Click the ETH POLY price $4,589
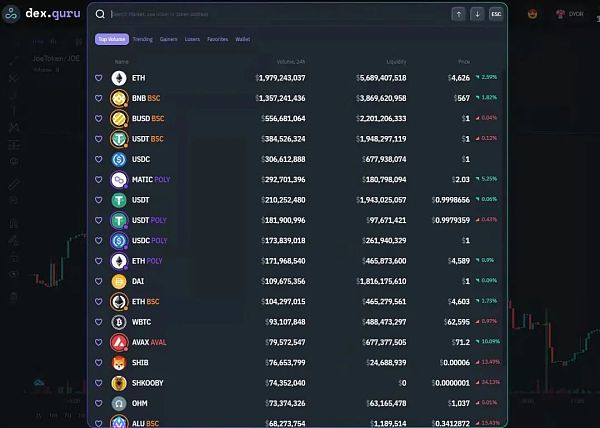The height and width of the screenshot is (428, 600). click(459, 261)
